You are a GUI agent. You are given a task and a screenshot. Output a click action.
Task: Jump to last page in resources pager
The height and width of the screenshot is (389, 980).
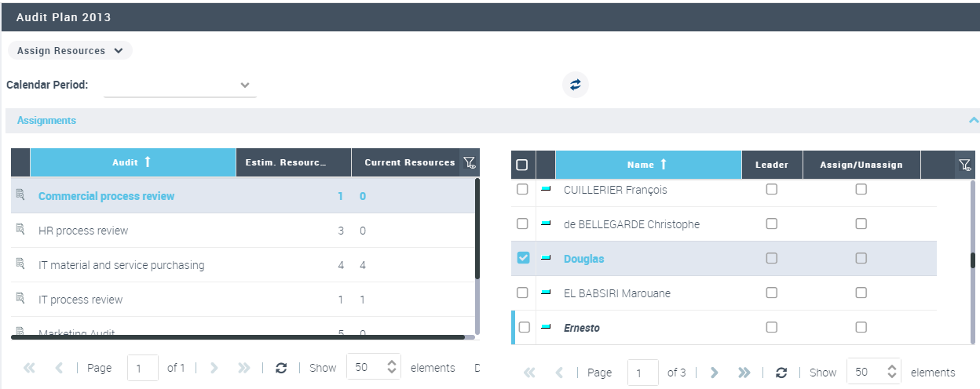pyautogui.click(x=744, y=373)
